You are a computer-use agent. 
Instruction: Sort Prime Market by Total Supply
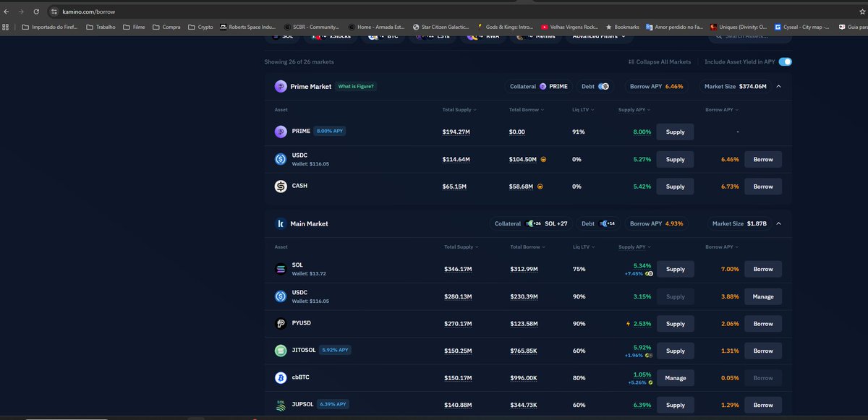459,110
